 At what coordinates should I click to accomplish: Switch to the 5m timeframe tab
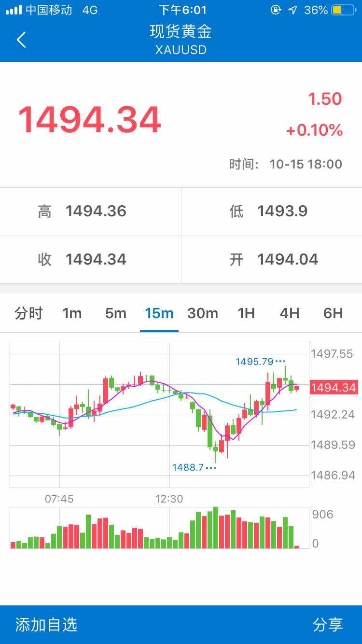[116, 313]
